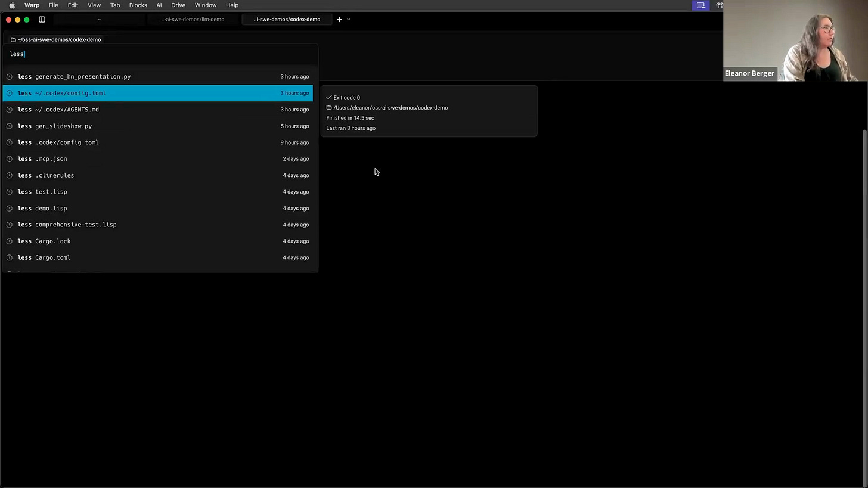Click the folder icon before ~/oss-ai-swe-demos/codex-demo
The width and height of the screenshot is (868, 488).
pyautogui.click(x=13, y=39)
